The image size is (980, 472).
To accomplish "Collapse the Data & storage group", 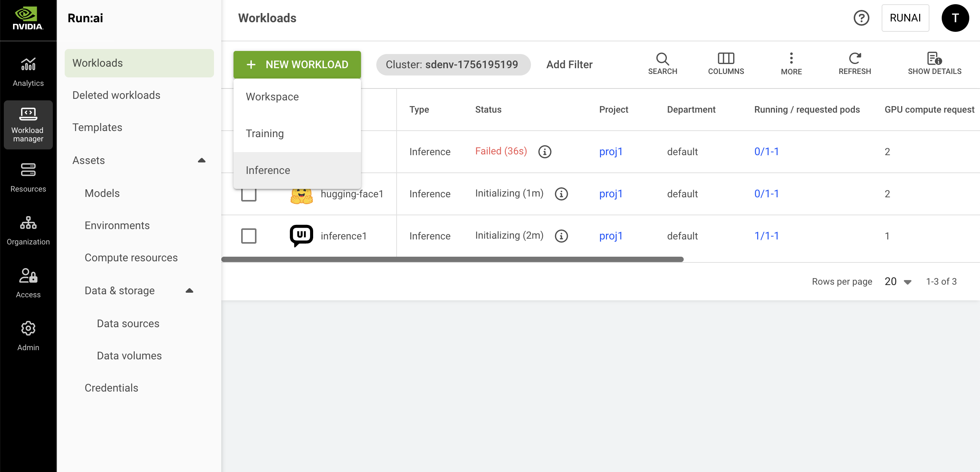I will 189,290.
